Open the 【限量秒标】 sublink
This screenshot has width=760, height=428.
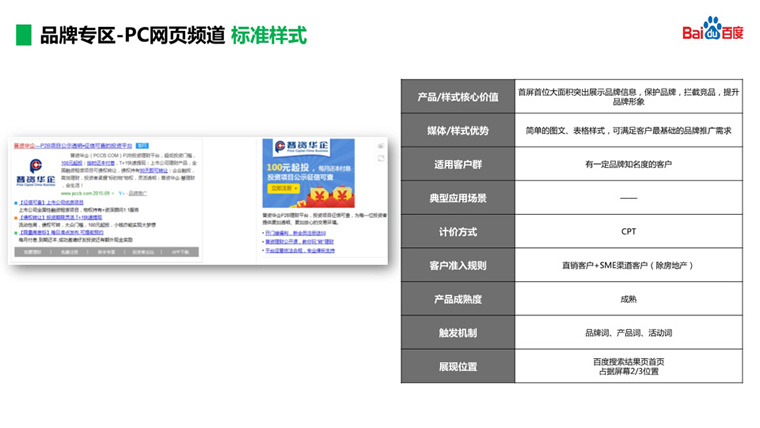(61, 233)
